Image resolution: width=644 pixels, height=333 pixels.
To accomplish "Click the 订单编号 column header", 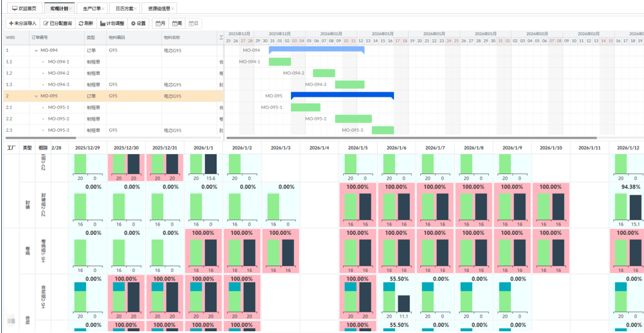I will point(57,37).
